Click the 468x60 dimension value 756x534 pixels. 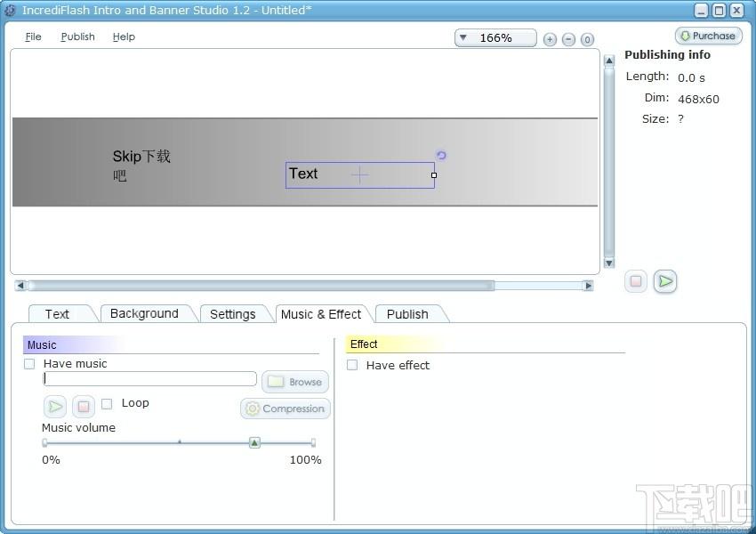click(698, 100)
